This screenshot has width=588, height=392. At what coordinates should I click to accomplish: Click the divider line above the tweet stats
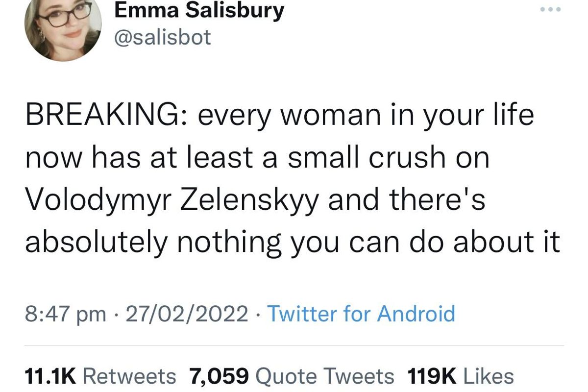pos(294,346)
